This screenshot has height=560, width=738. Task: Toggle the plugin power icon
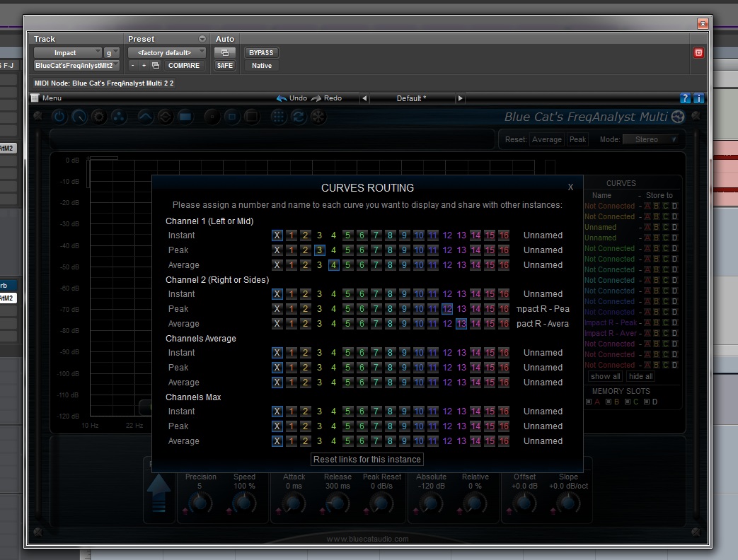click(x=59, y=117)
